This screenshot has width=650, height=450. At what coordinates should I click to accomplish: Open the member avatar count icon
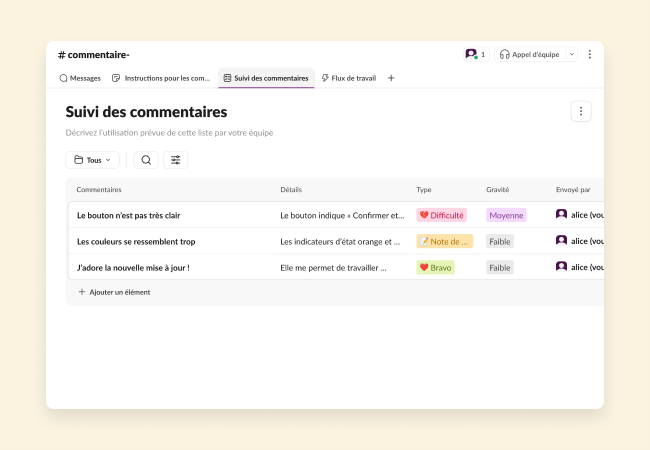pyautogui.click(x=475, y=54)
